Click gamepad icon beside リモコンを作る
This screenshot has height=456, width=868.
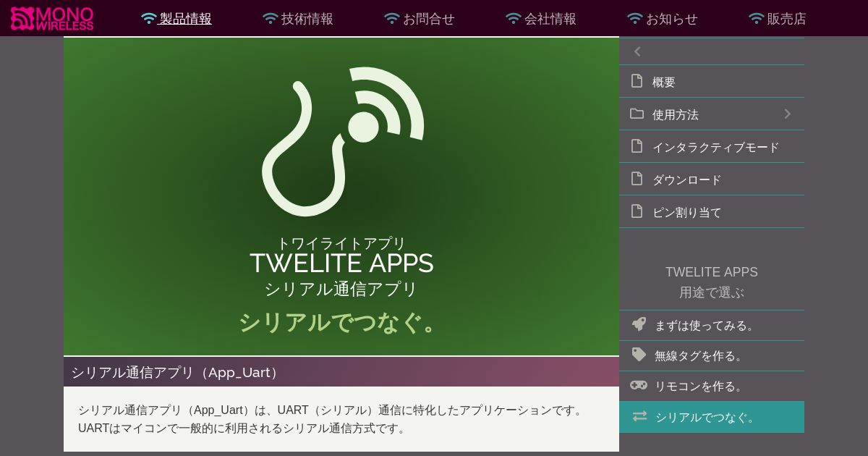(x=639, y=385)
